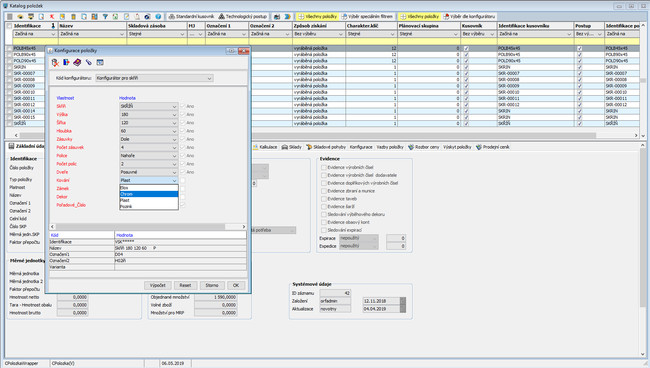This screenshot has height=368, width=650.
Task: Click the printer-like icon after Technologický postup
Action: 276,17
